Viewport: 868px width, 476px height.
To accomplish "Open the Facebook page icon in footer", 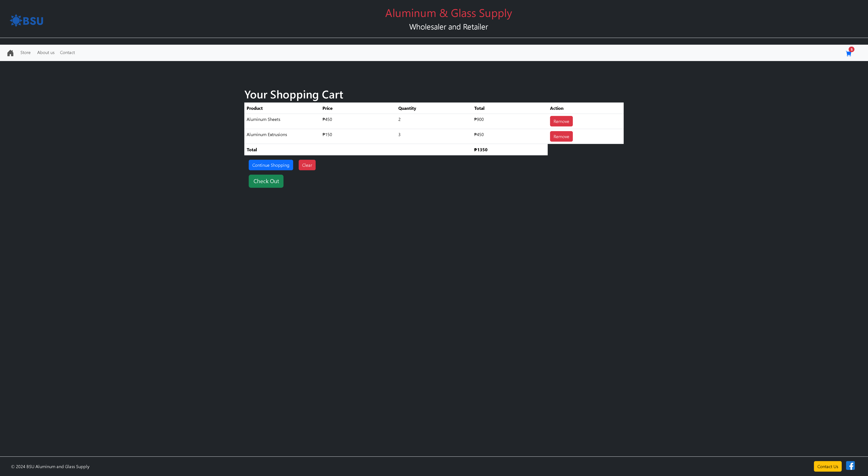I will [x=850, y=466].
